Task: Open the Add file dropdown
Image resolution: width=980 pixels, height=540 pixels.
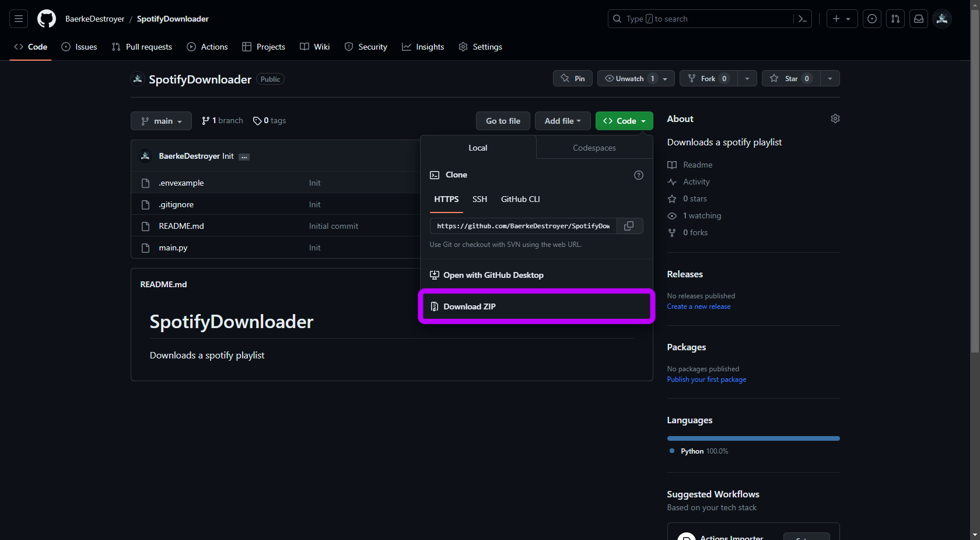Action: pos(562,121)
